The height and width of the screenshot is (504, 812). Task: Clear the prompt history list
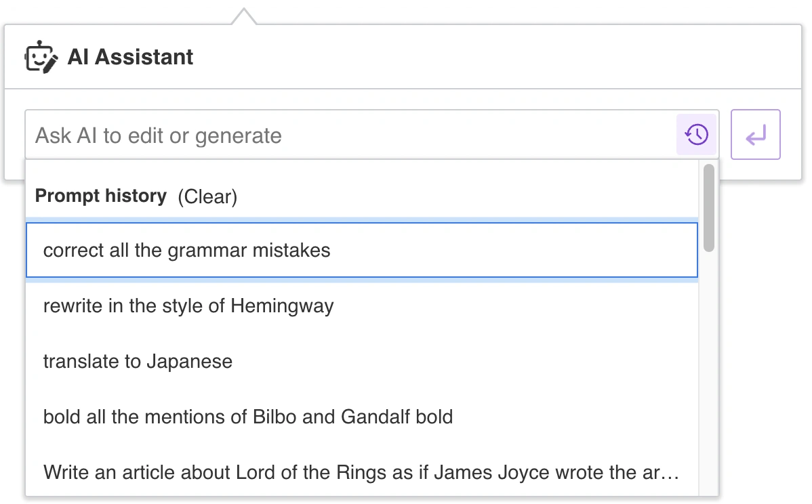tap(207, 197)
